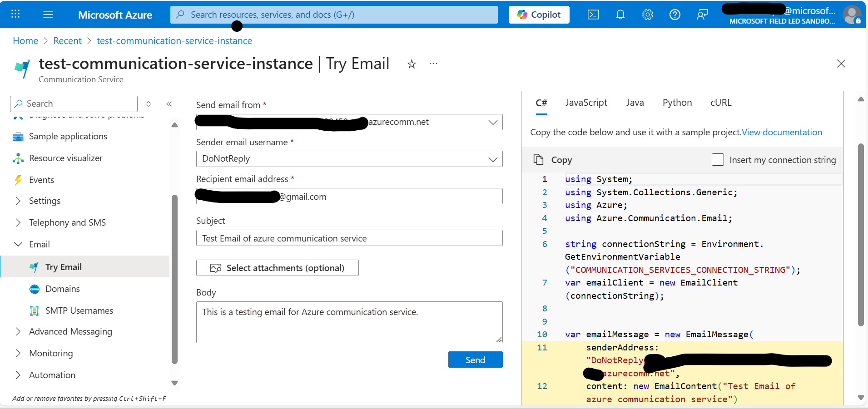Launch Cloud Shell from the top bar
The height and width of the screenshot is (409, 868).
pyautogui.click(x=593, y=15)
